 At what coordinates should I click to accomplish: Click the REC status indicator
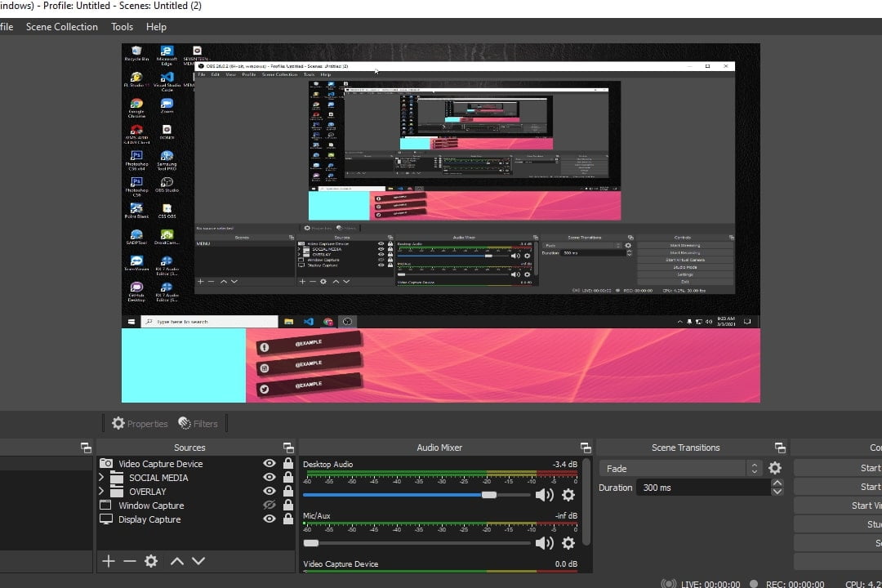pos(754,583)
